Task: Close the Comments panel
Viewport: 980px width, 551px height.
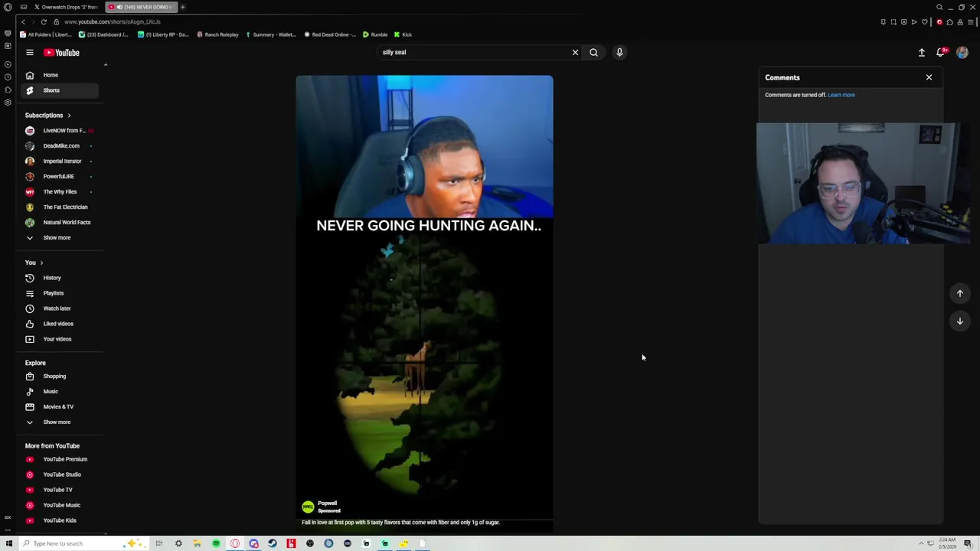Action: coord(929,77)
